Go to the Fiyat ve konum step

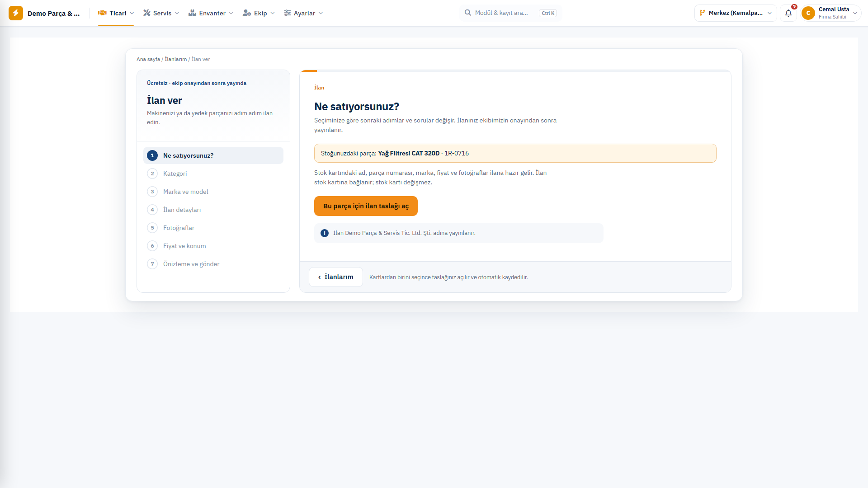click(213, 246)
